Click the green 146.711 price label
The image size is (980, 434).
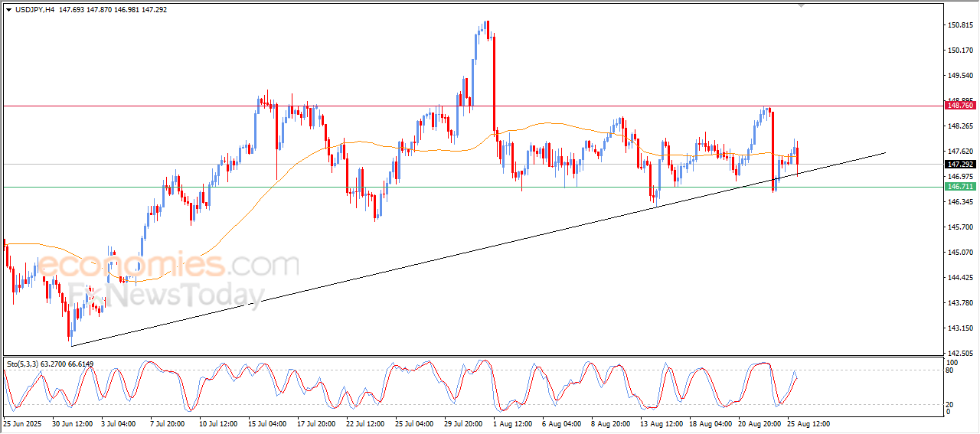click(960, 187)
